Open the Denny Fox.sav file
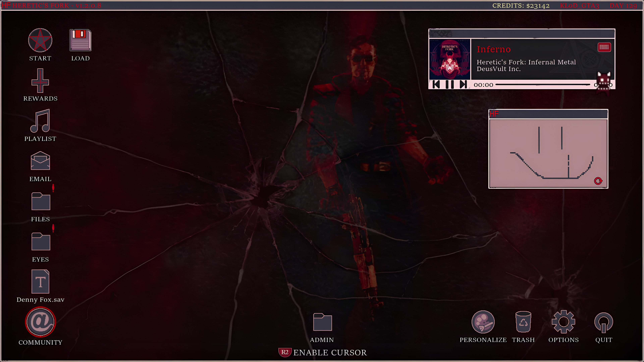 click(40, 282)
